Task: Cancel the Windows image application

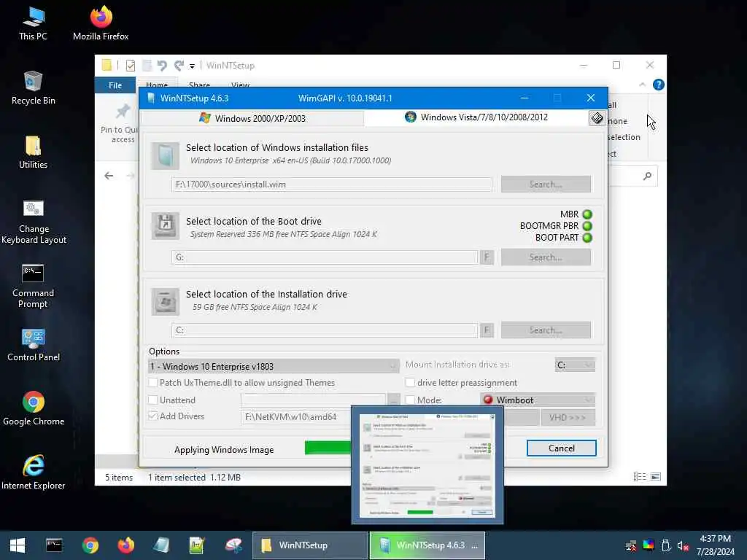Action: click(x=561, y=448)
